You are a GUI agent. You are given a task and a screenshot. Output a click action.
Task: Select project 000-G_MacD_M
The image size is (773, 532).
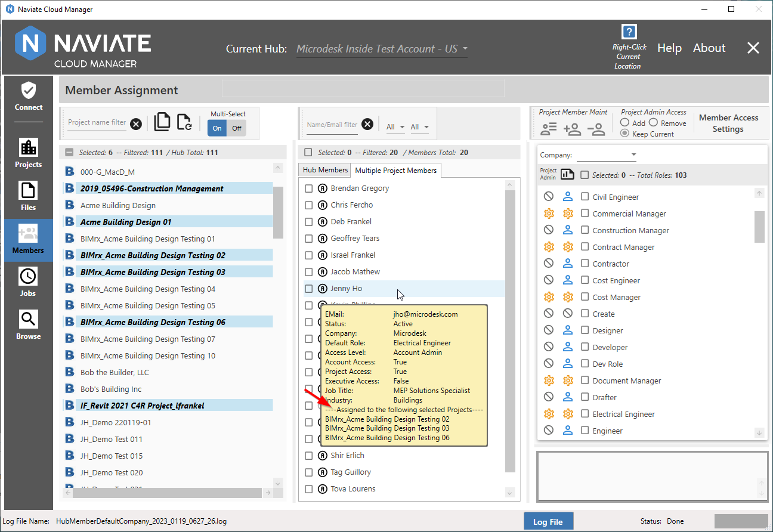pyautogui.click(x=107, y=172)
